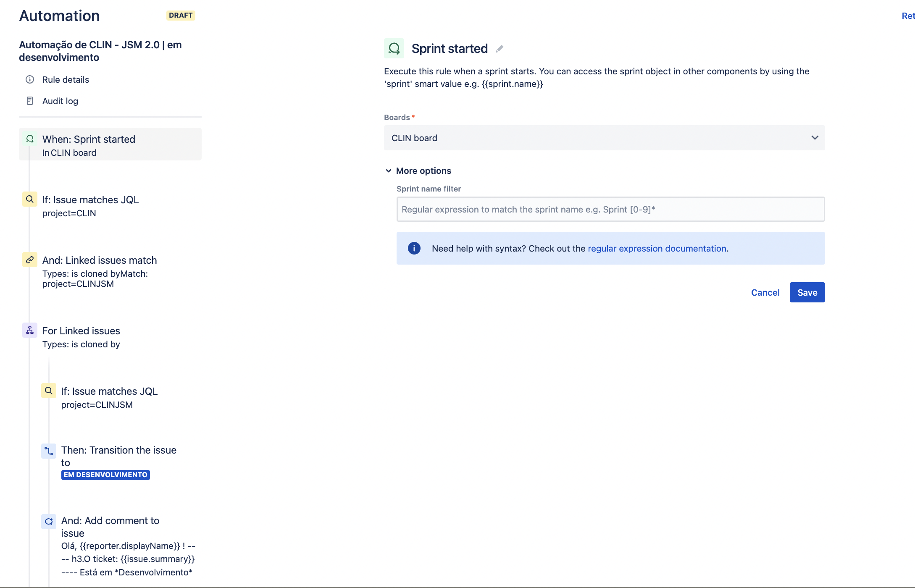
Task: Click the pencil edit icon beside Sprint started
Action: click(500, 49)
